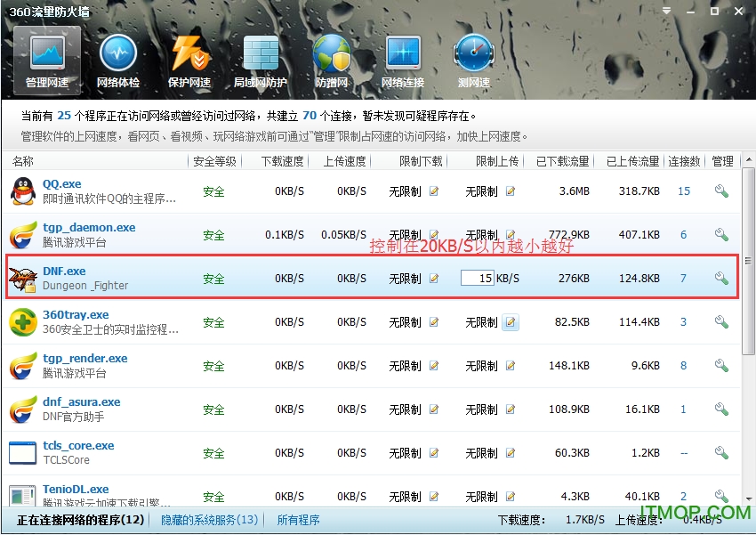
Task: Launch the 测网速 speed test
Action: pos(473,61)
